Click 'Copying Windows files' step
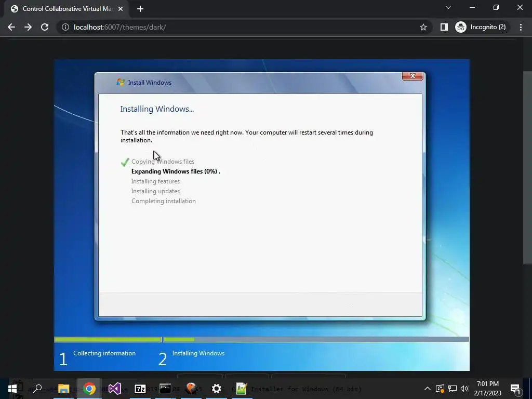532x399 pixels. (163, 162)
